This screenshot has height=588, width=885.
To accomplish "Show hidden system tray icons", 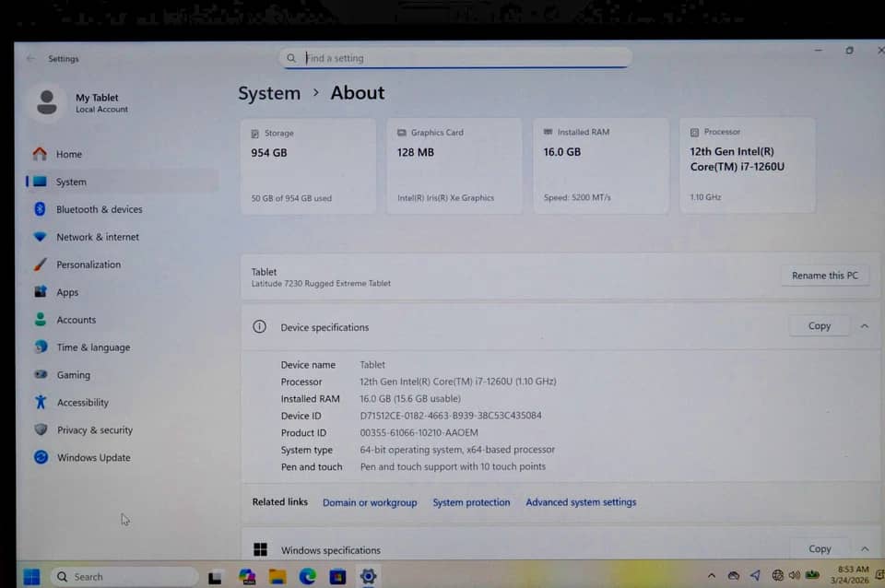I will (x=711, y=576).
